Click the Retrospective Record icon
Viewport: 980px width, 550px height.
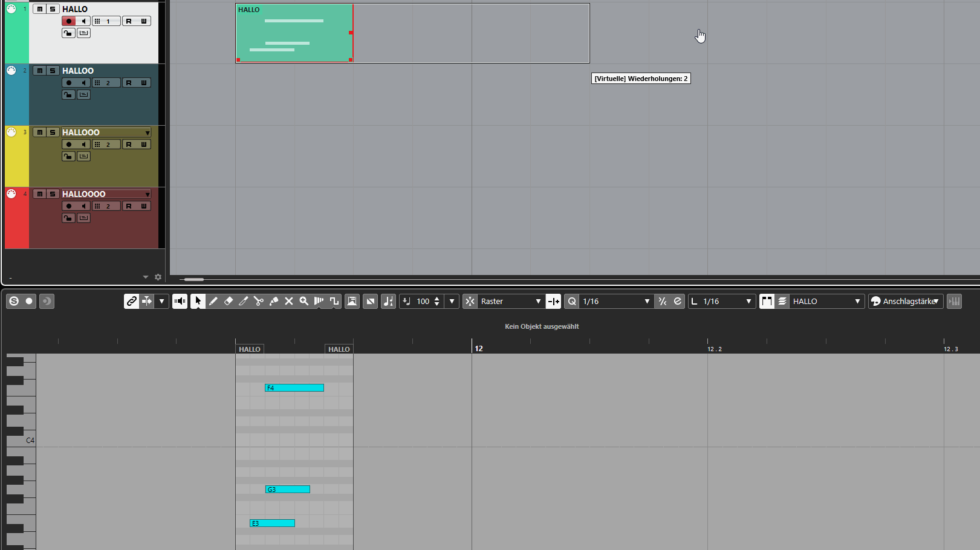pyautogui.click(x=47, y=301)
